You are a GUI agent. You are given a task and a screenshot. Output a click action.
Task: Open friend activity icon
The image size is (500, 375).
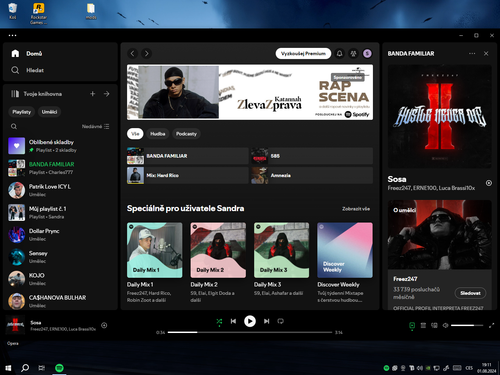coord(353,54)
